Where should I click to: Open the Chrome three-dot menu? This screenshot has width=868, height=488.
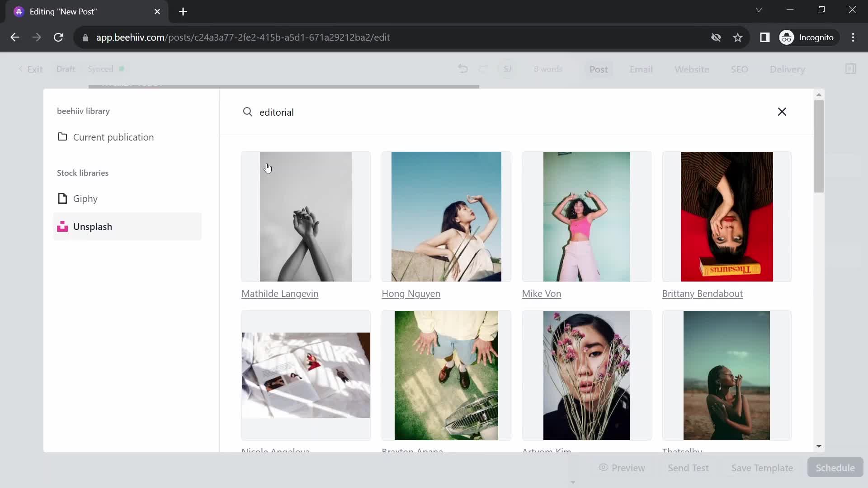(x=853, y=38)
